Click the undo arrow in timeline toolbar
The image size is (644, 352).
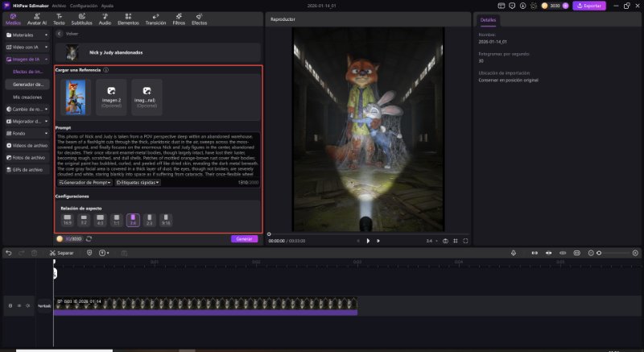point(8,253)
